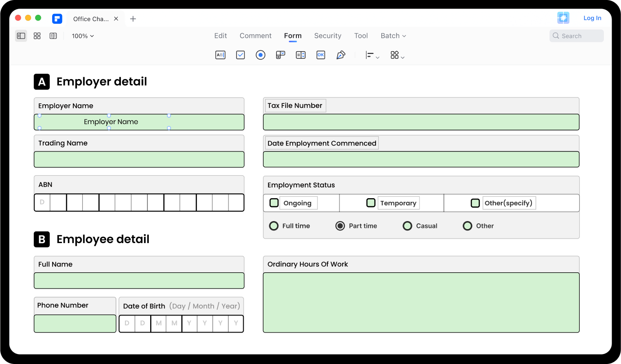Select the signature field pen tool

pos(341,55)
